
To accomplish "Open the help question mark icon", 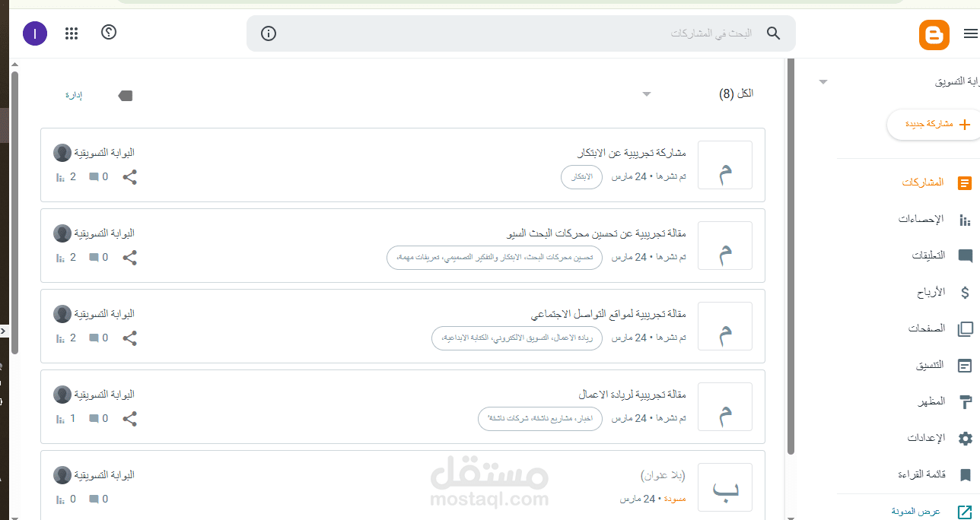I will tap(109, 33).
